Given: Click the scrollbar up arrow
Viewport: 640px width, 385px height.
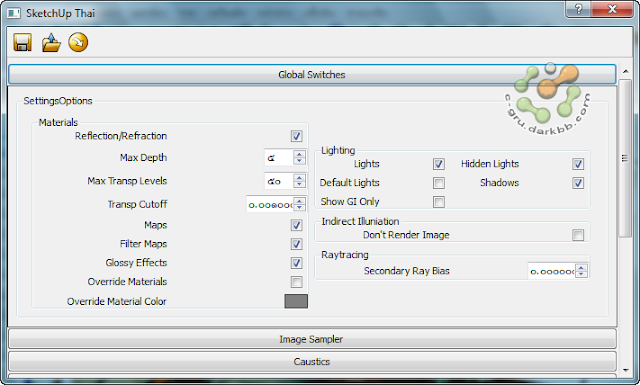Looking at the screenshot, I should (625, 71).
